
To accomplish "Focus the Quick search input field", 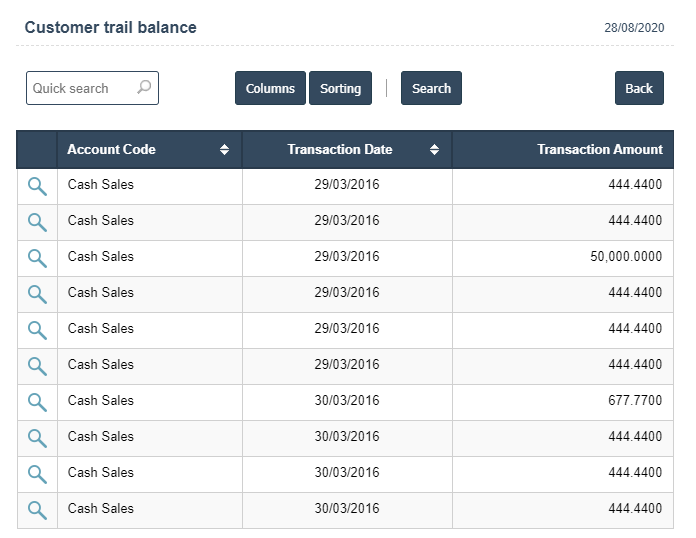I will (x=80, y=88).
